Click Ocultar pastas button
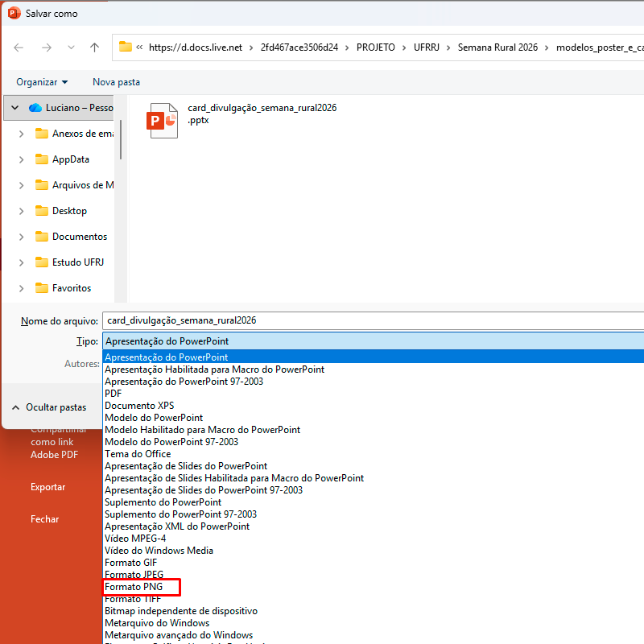The width and height of the screenshot is (644, 644). [x=48, y=407]
